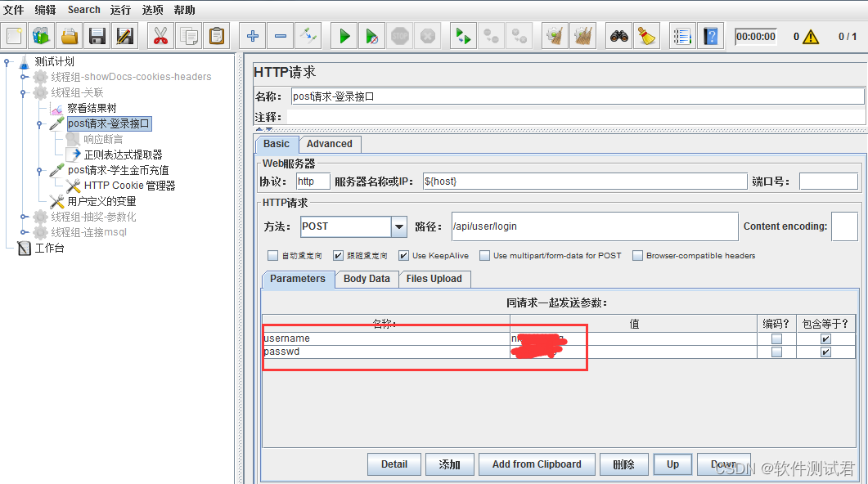Click the Up button
Image resolution: width=868 pixels, height=484 pixels.
672,464
